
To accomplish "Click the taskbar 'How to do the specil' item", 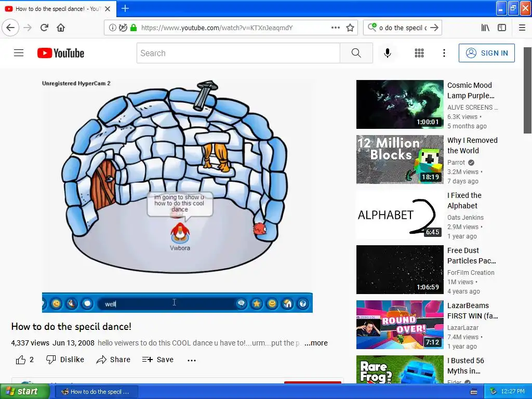I will point(96,392).
